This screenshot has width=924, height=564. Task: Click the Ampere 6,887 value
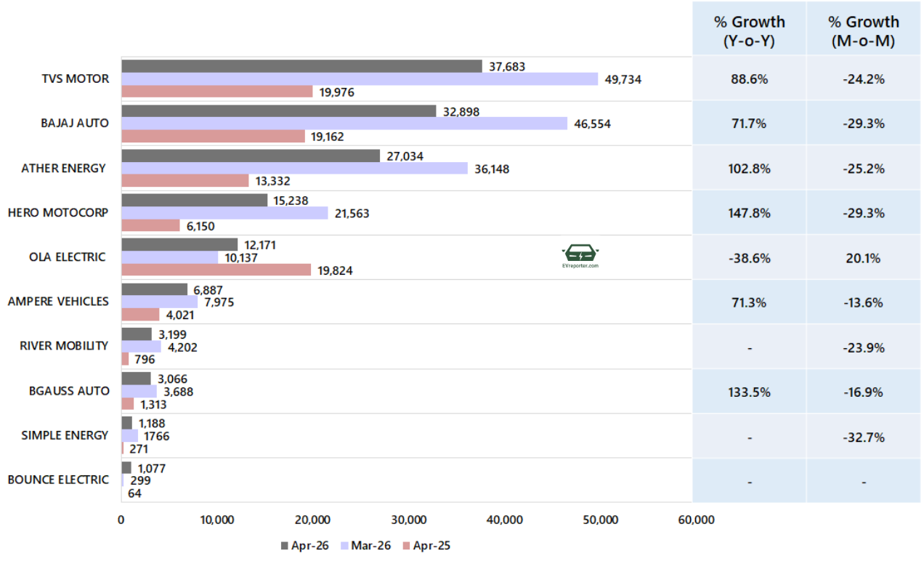coord(208,289)
